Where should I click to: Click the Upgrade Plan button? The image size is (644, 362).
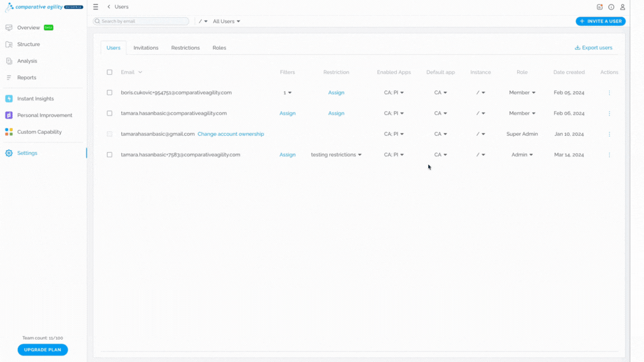pos(42,350)
